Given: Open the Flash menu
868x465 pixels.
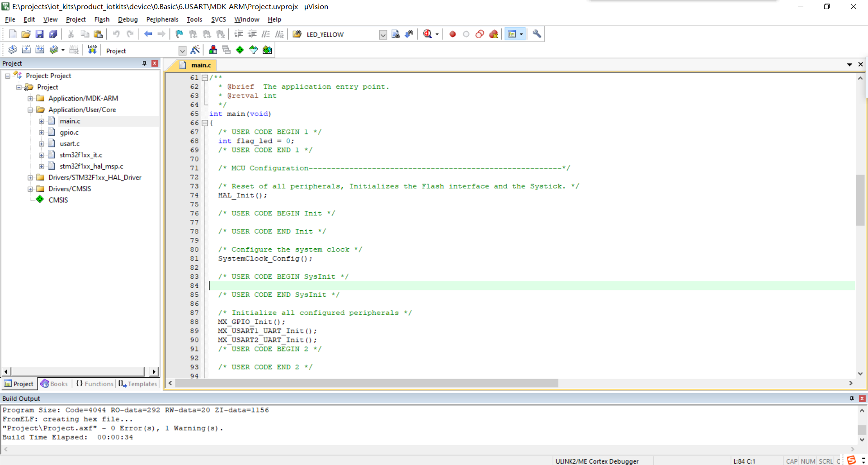Looking at the screenshot, I should coord(102,19).
